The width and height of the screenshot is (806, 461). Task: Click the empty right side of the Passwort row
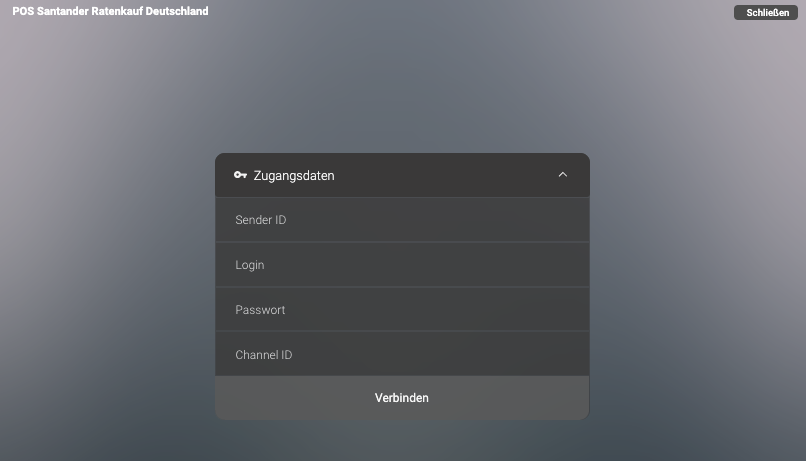(x=488, y=309)
